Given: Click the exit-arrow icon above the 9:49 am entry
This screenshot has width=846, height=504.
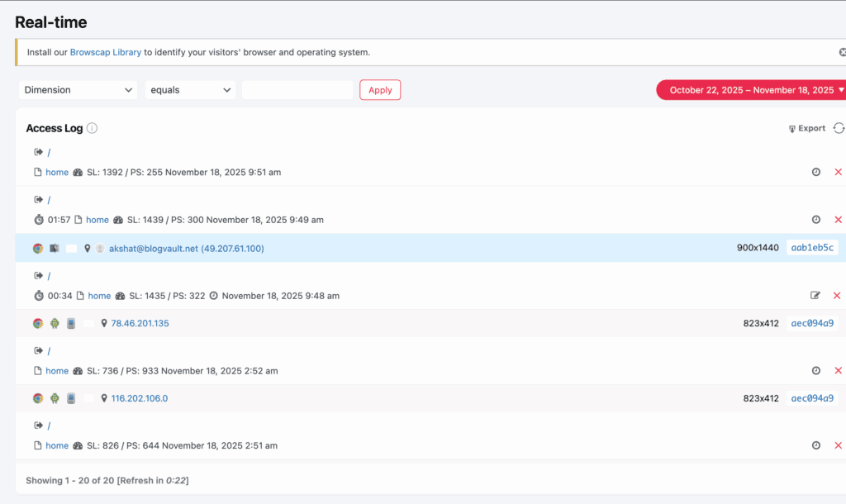Looking at the screenshot, I should coord(38,200).
